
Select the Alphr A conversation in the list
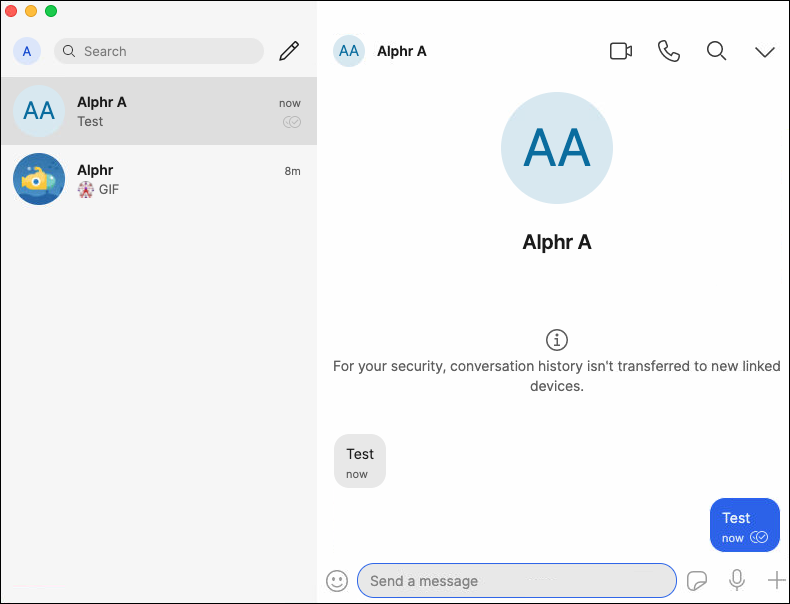coord(158,111)
